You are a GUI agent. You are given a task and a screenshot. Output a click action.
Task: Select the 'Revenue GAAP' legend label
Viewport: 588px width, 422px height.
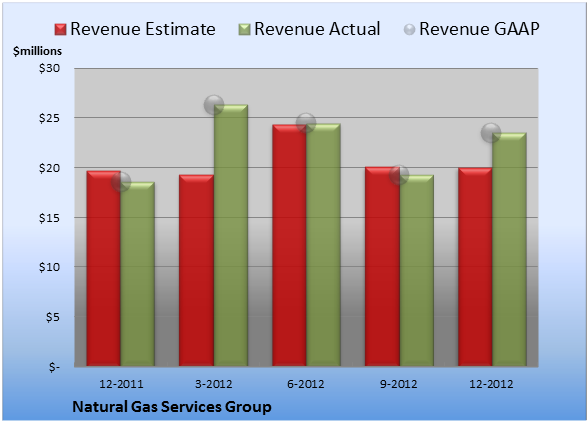click(480, 29)
